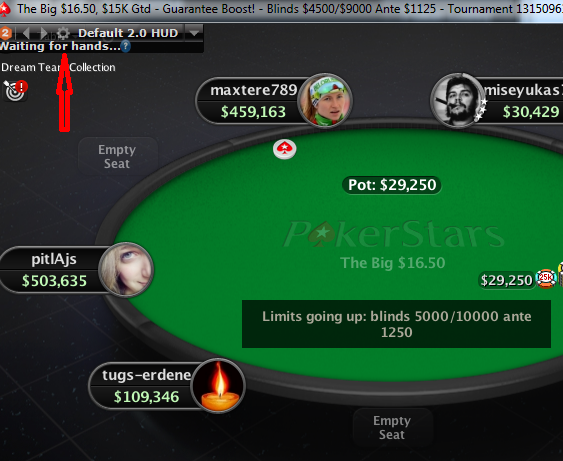Viewport: 563px width, 461px height.
Task: Go to previous HUD hand arrow
Action: click(x=26, y=33)
